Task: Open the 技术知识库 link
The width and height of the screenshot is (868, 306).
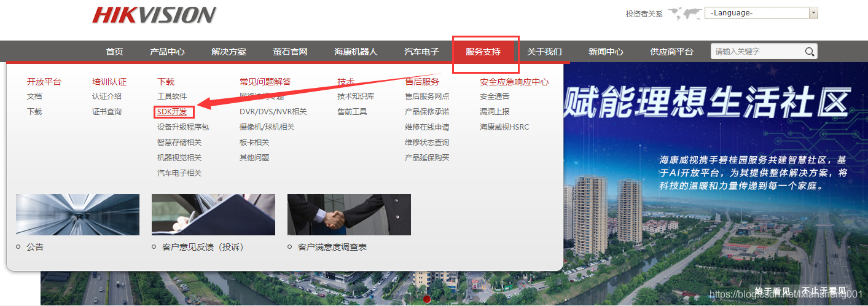Action: coord(356,96)
